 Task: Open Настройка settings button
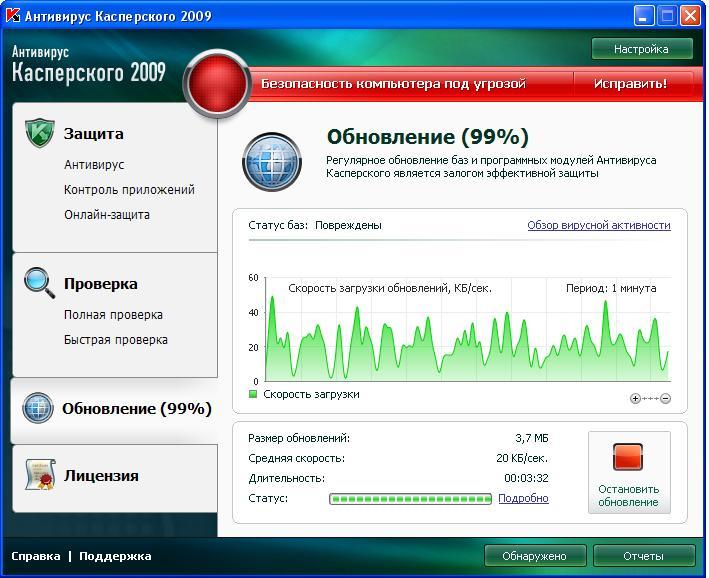click(642, 49)
